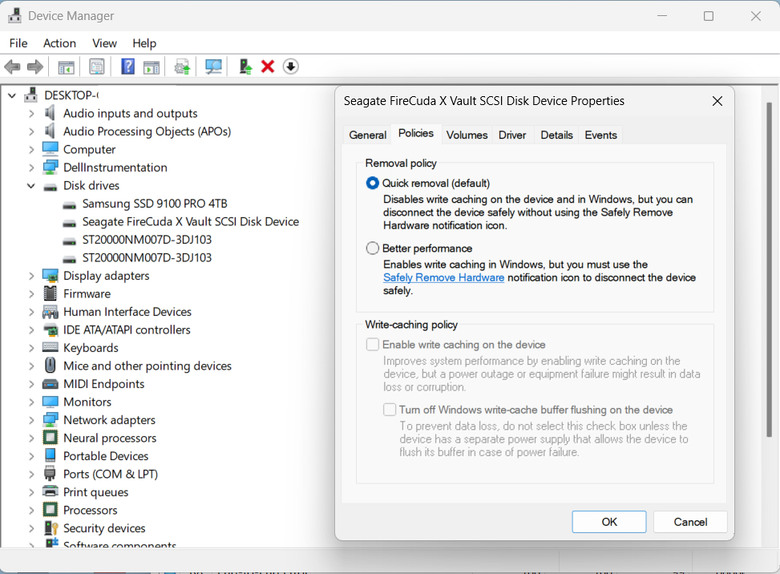
Task: Select Quick removal (default) radio button
Action: coord(372,183)
